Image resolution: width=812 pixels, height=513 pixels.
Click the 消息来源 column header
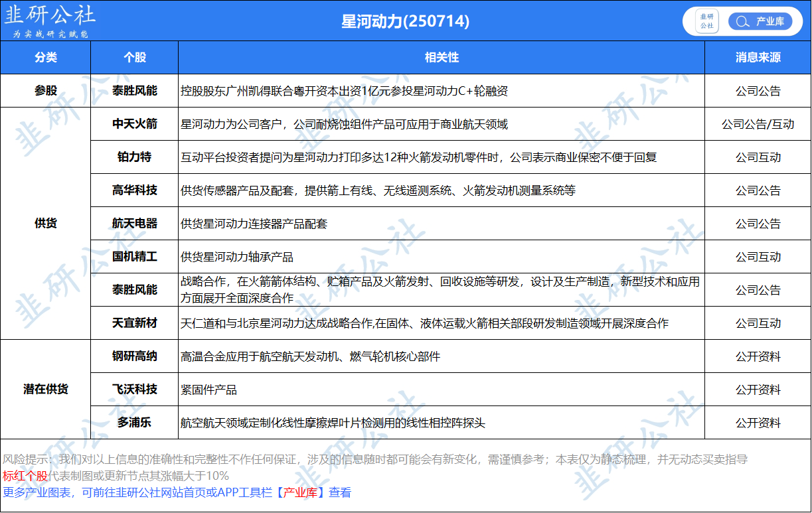[758, 58]
